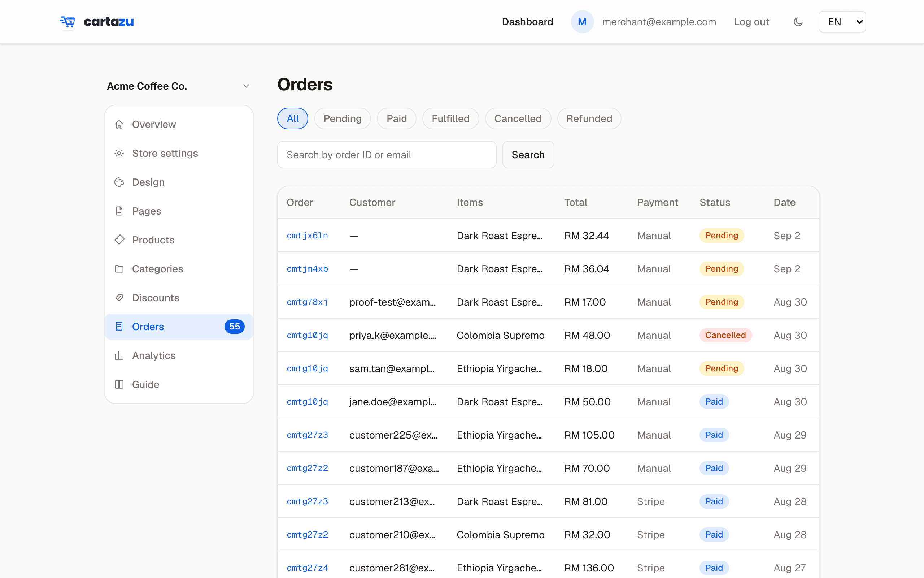Click merchant@example.com account text
The width and height of the screenshot is (924, 578).
[659, 22]
